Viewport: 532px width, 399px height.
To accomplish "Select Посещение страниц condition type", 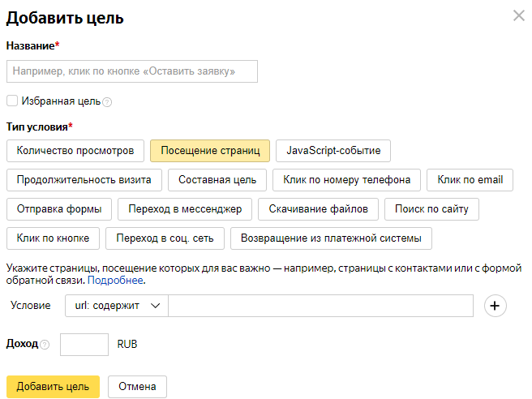I will tap(210, 151).
